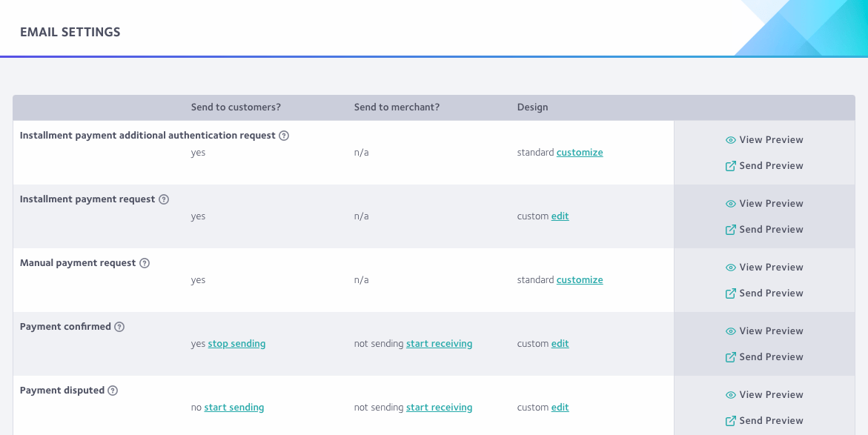Image resolution: width=868 pixels, height=435 pixels.
Task: Customize the additional authentication request email design
Action: click(580, 153)
